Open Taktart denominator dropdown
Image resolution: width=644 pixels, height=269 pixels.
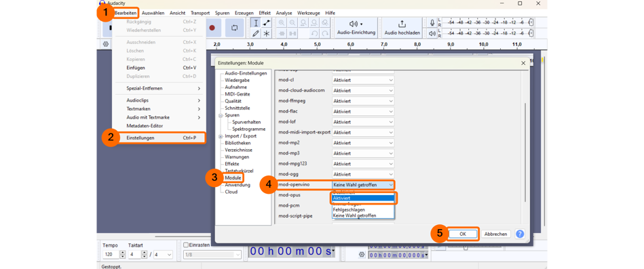pos(163,255)
